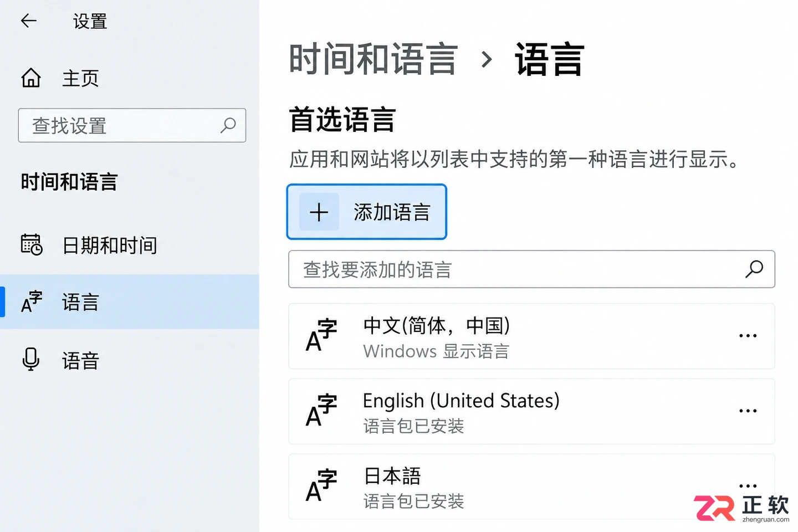
Task: Click the 设置 title text
Action: tap(90, 22)
